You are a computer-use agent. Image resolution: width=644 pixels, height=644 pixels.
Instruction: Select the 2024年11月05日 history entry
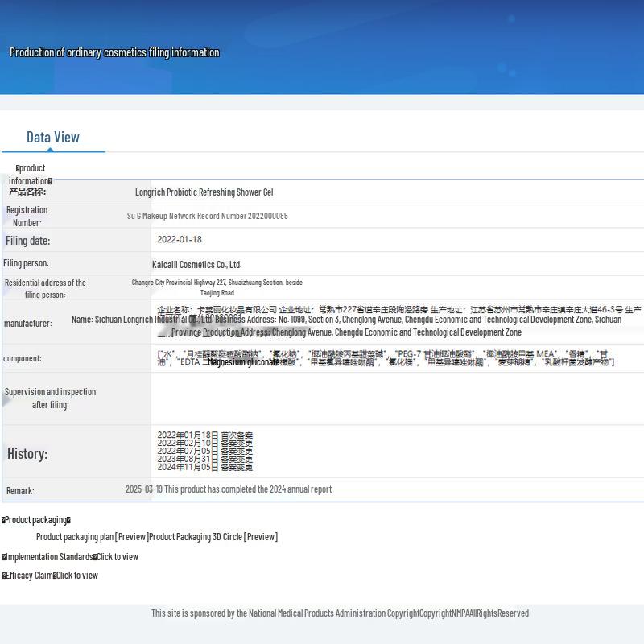click(x=204, y=467)
